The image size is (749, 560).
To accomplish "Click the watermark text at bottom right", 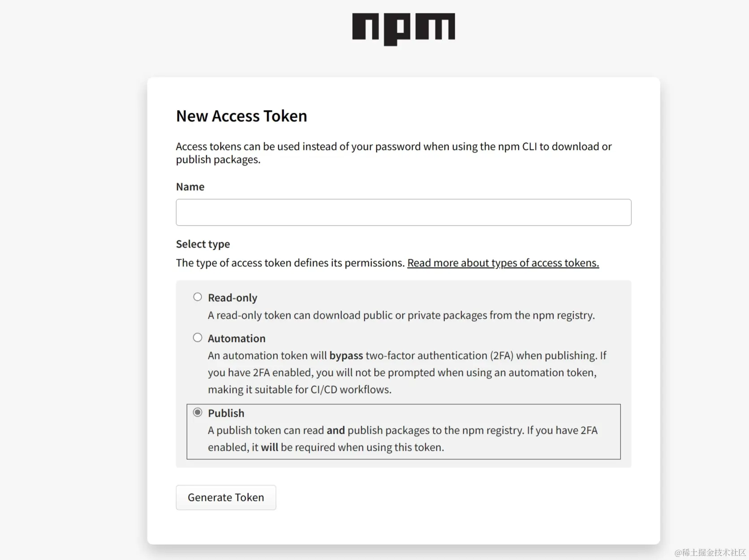I will point(710,552).
